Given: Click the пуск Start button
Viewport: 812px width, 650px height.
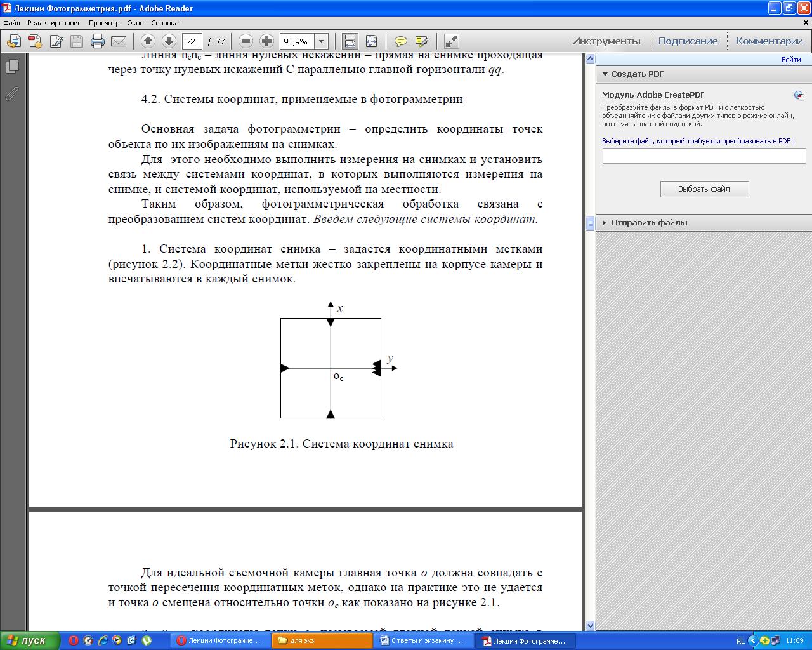Looking at the screenshot, I should click(30, 640).
